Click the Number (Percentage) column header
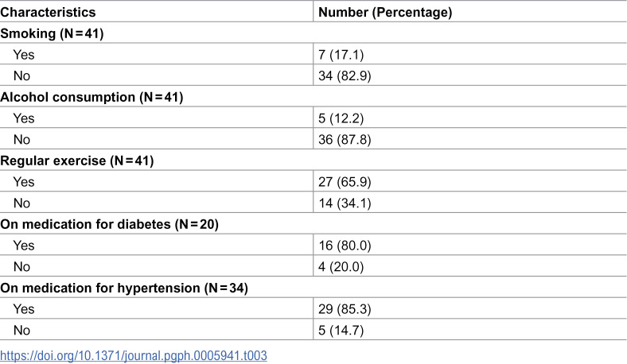This screenshot has height=364, width=627. [x=385, y=12]
